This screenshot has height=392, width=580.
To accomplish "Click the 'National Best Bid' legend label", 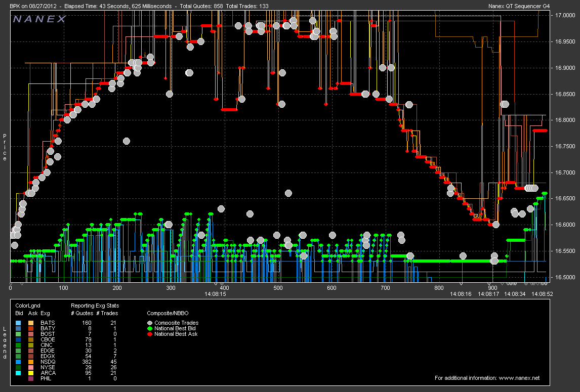I will (175, 328).
